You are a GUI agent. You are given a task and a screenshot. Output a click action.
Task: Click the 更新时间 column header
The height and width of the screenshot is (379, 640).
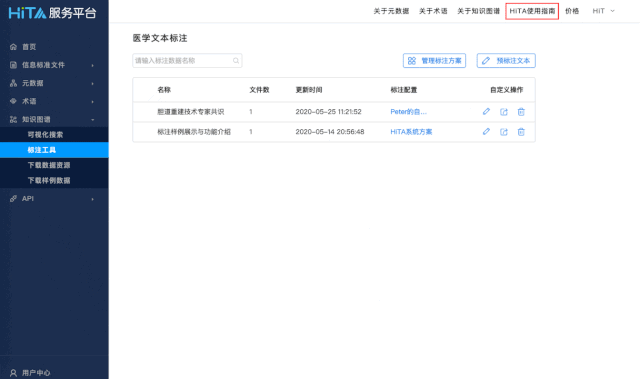(309, 90)
